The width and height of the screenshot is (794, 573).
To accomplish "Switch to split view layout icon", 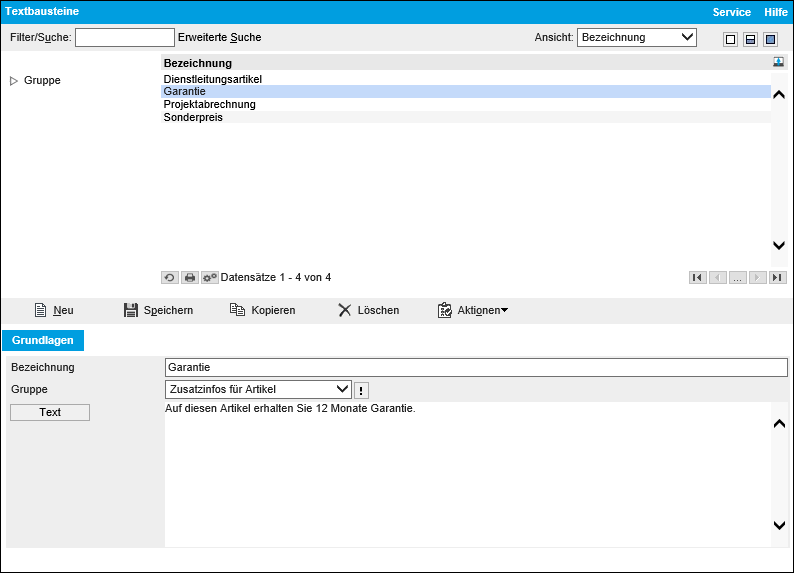I will [750, 39].
